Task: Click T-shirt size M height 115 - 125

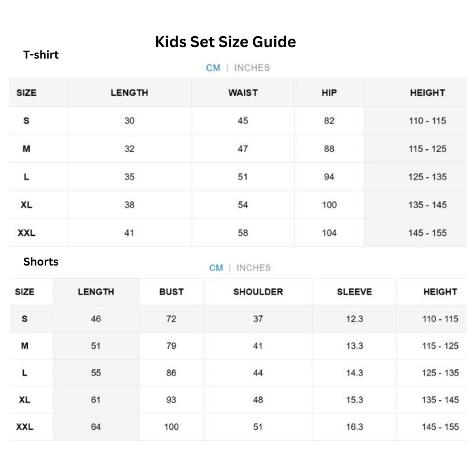Action: (x=427, y=149)
